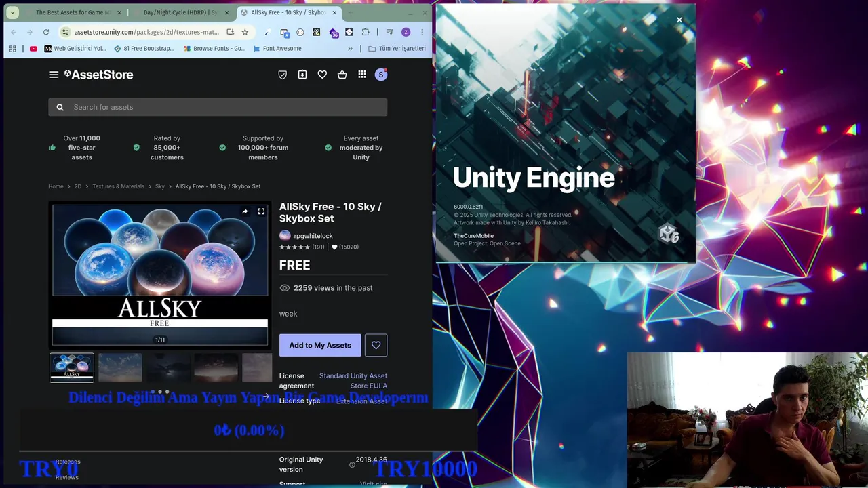Select the third dark sky thumbnail

click(x=168, y=367)
